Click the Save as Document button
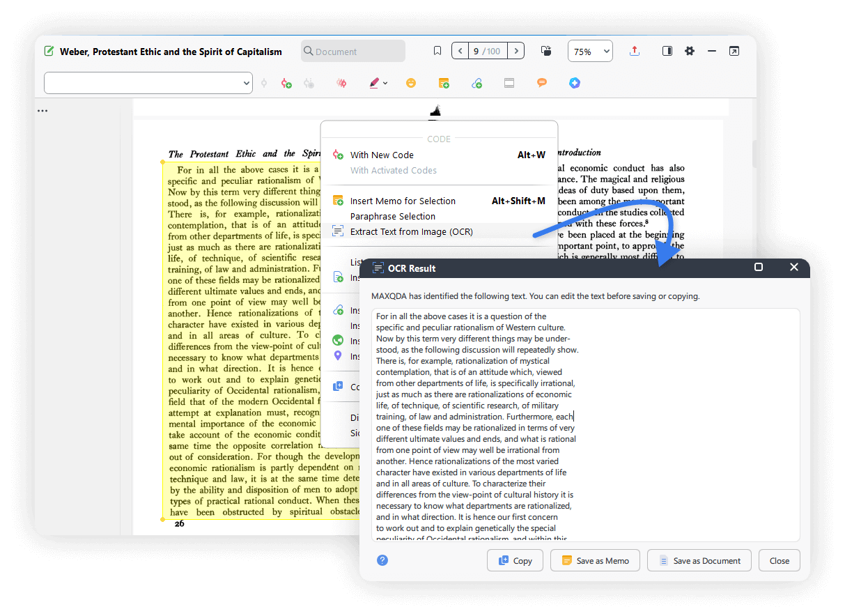845x616 pixels. (x=699, y=560)
